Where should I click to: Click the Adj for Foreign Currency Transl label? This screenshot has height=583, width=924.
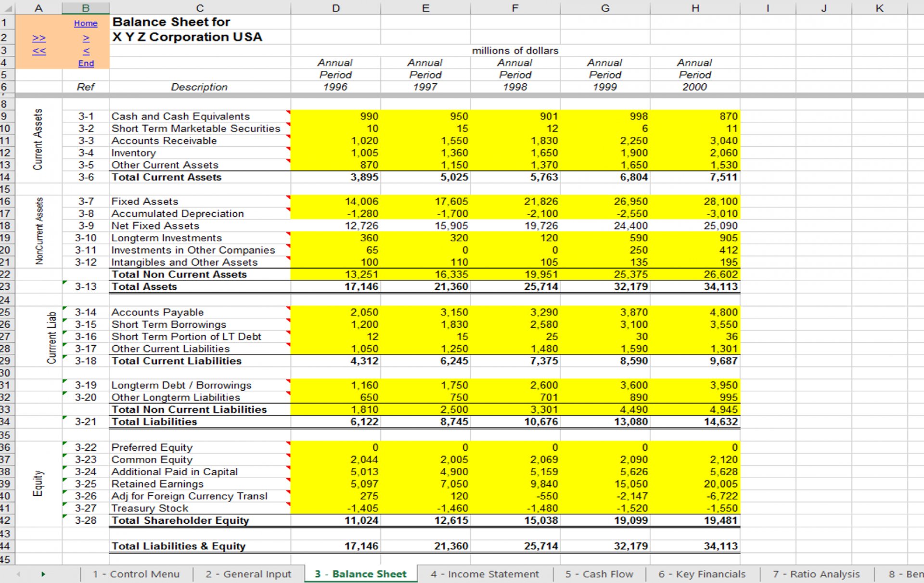click(x=189, y=496)
